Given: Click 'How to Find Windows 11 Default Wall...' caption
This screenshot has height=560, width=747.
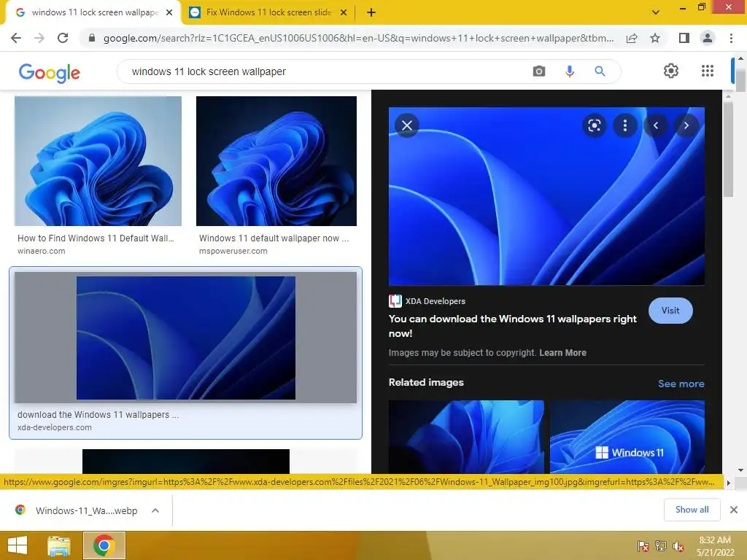Looking at the screenshot, I should [96, 238].
